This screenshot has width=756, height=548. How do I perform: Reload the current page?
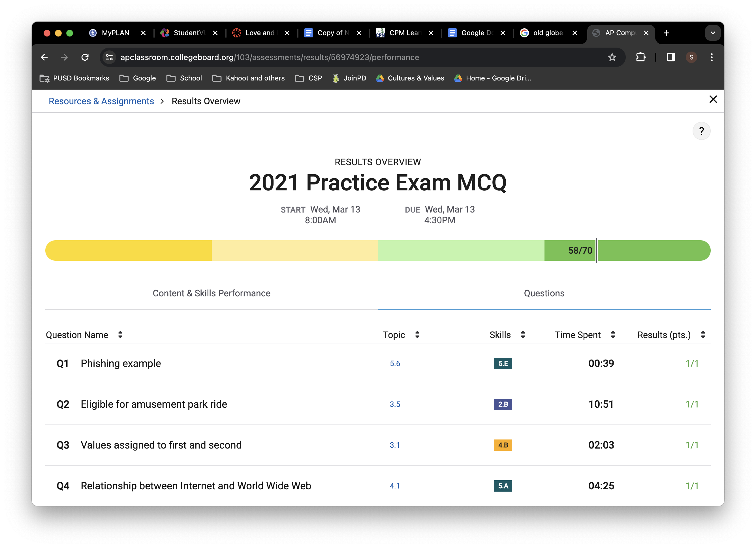(85, 57)
